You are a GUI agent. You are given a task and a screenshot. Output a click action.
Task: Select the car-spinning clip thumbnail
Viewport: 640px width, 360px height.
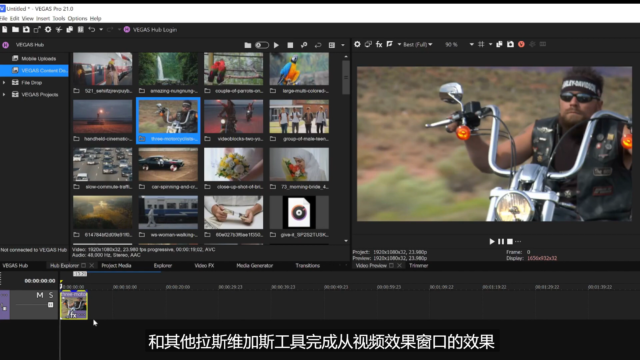coord(168,164)
